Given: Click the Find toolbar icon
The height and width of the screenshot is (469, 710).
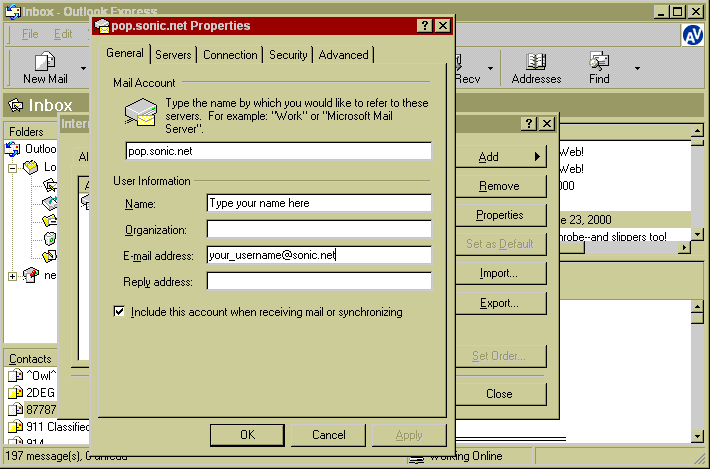Looking at the screenshot, I should click(x=599, y=61).
